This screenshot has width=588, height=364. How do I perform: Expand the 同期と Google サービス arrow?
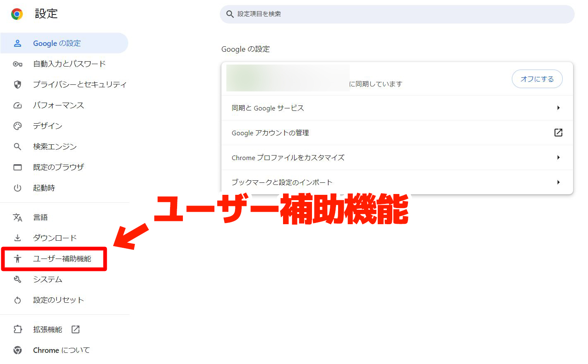pyautogui.click(x=558, y=108)
